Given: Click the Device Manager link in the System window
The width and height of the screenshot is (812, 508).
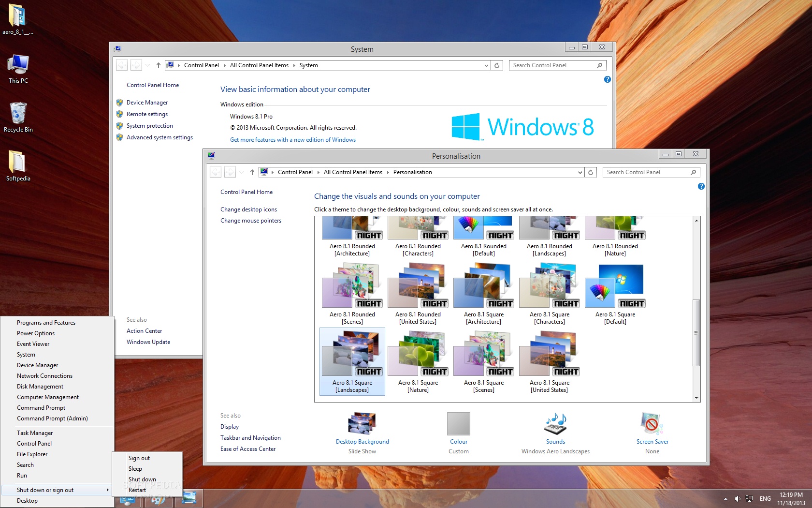Looking at the screenshot, I should pyautogui.click(x=147, y=103).
